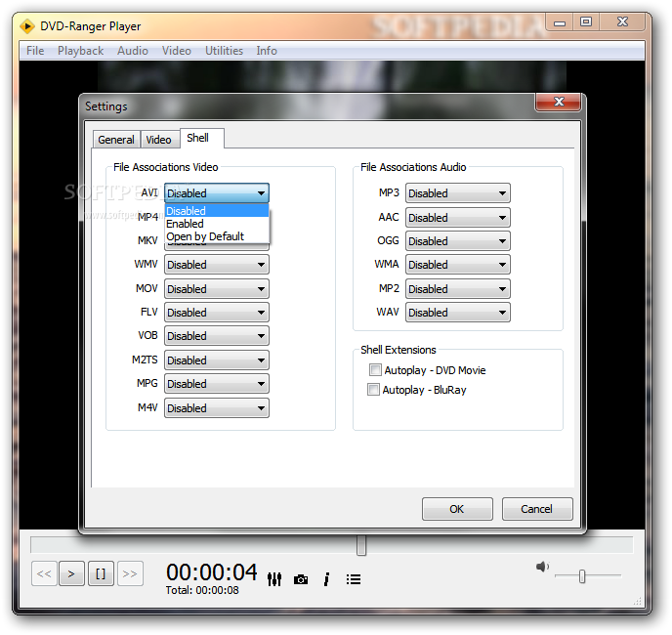Open the Utilities menu
The width and height of the screenshot is (672, 635).
[224, 51]
